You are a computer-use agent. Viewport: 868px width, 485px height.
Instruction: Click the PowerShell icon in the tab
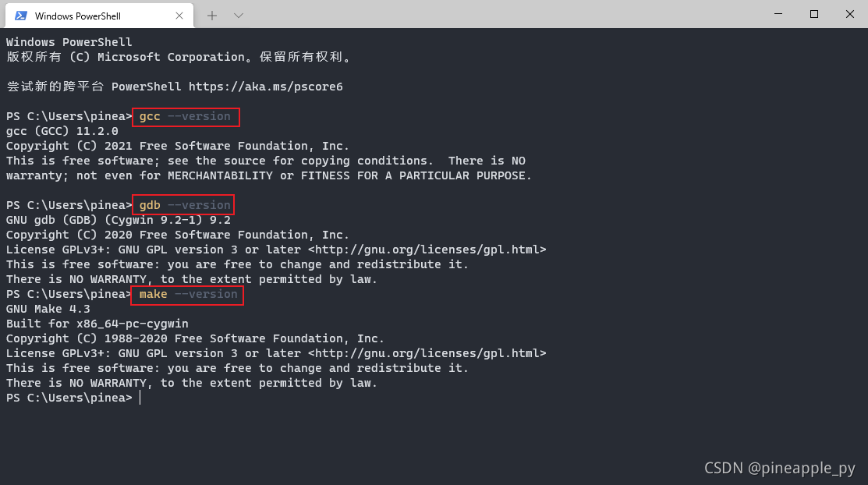[21, 16]
